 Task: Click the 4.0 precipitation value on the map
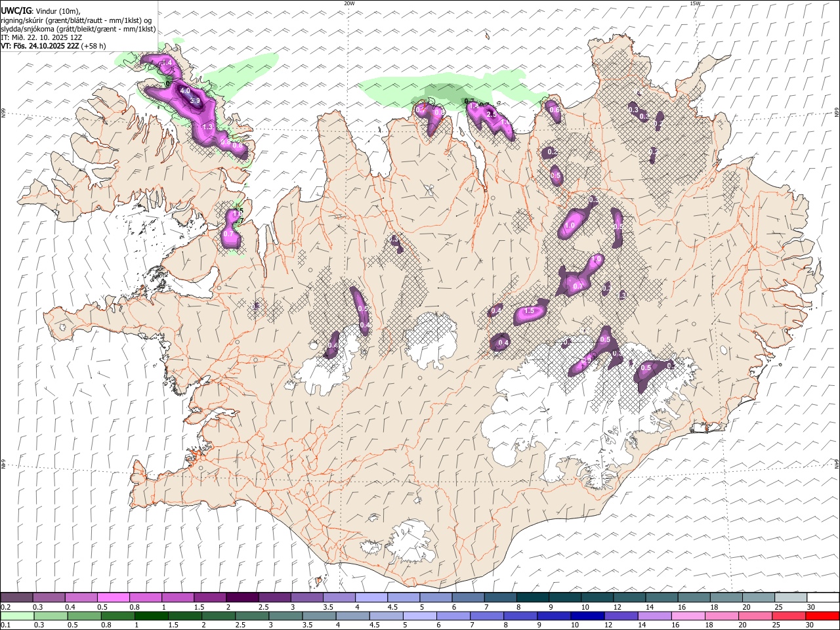(185, 91)
